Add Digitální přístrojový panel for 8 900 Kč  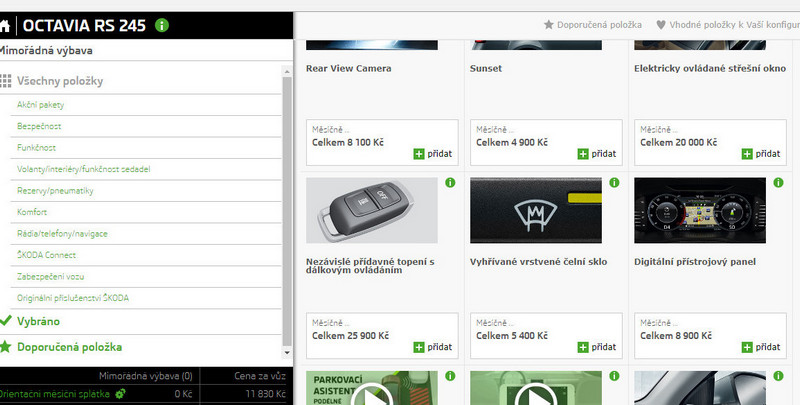(760, 346)
